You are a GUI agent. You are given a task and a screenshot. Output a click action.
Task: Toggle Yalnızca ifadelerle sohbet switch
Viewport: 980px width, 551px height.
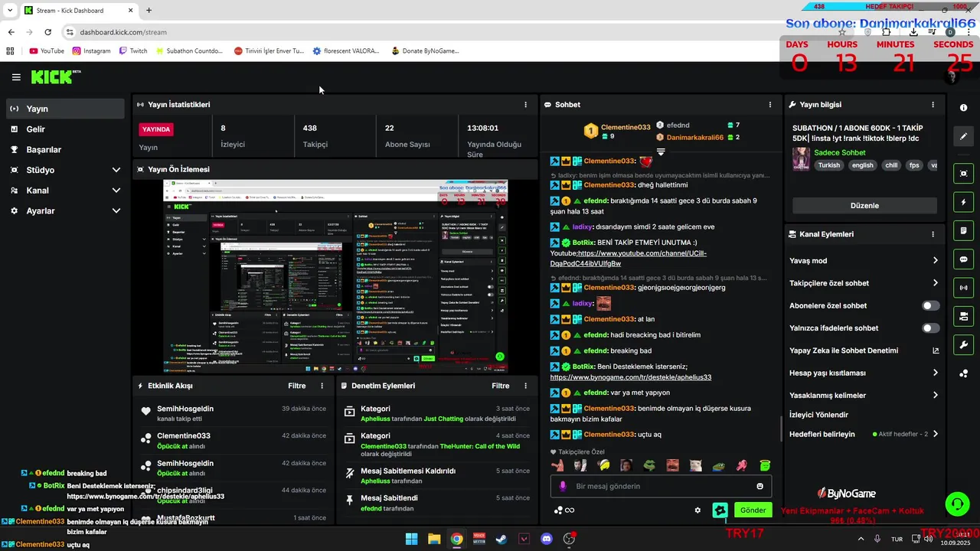point(930,328)
